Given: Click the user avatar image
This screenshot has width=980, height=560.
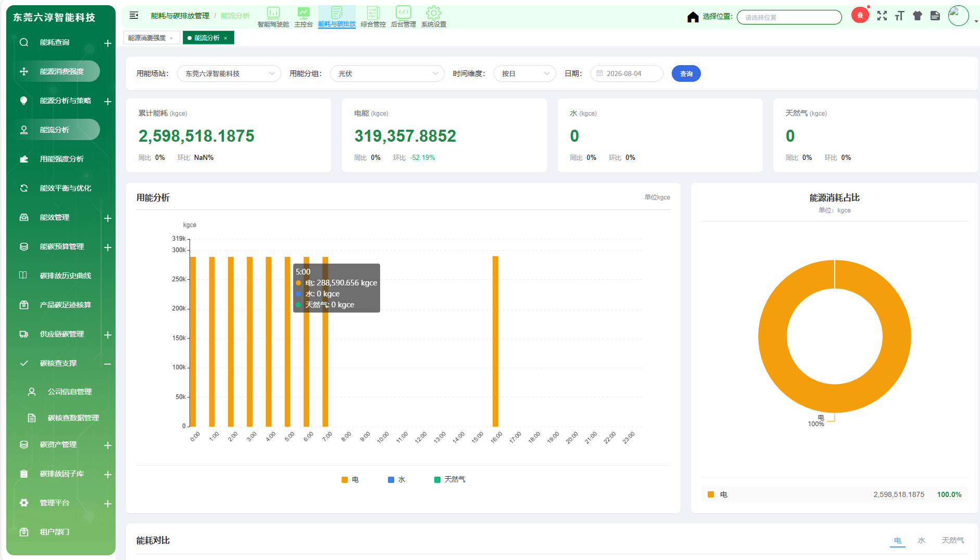Looking at the screenshot, I should (959, 16).
